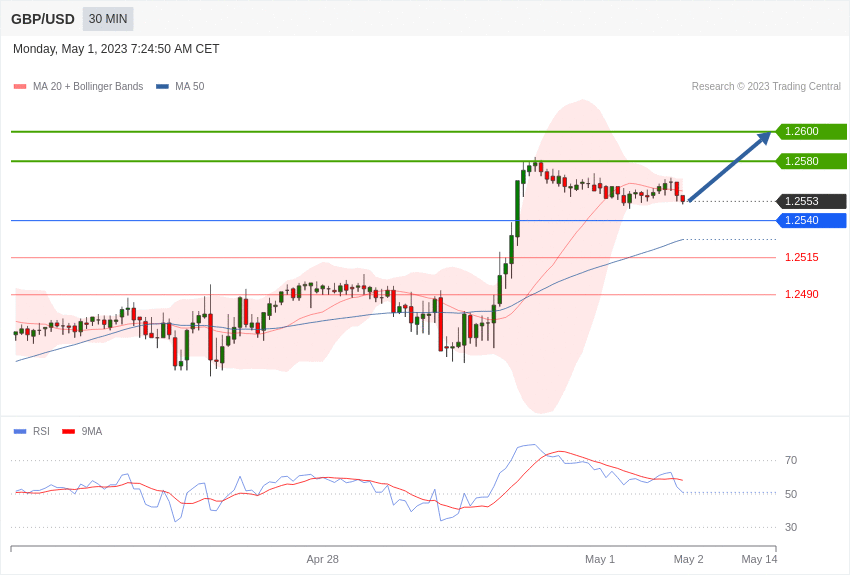Click the 1.2553 current price label
The width and height of the screenshot is (850, 576).
pyautogui.click(x=811, y=202)
